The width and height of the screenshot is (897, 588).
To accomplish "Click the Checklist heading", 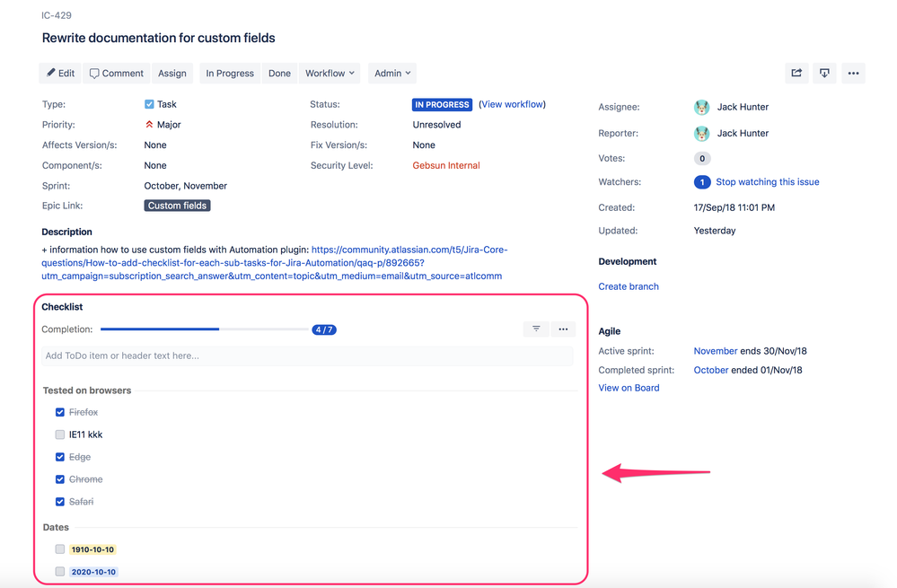I will 62,307.
